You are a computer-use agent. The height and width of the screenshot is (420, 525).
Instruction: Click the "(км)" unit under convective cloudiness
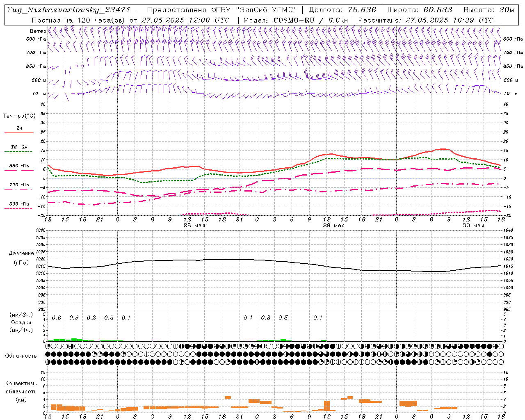point(21,399)
